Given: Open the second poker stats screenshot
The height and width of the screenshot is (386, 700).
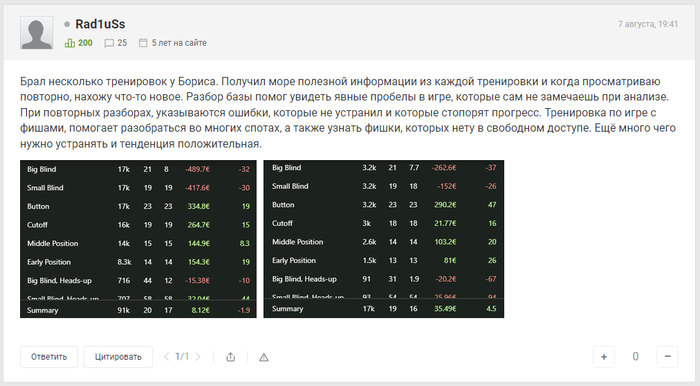Looking at the screenshot, I should 383,239.
